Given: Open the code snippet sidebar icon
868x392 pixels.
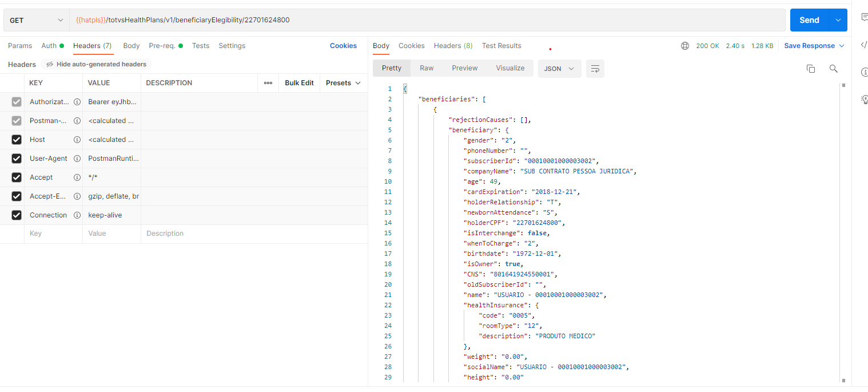Looking at the screenshot, I should [x=863, y=45].
